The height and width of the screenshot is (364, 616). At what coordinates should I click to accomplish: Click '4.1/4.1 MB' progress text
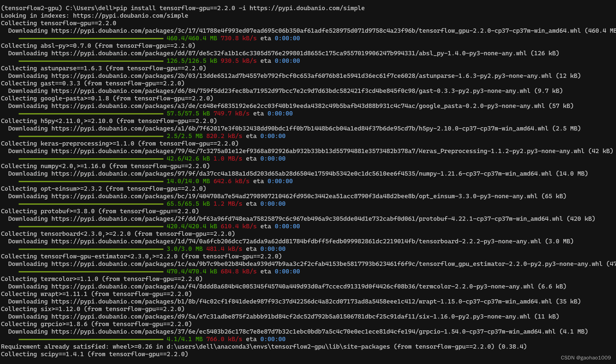(185, 339)
